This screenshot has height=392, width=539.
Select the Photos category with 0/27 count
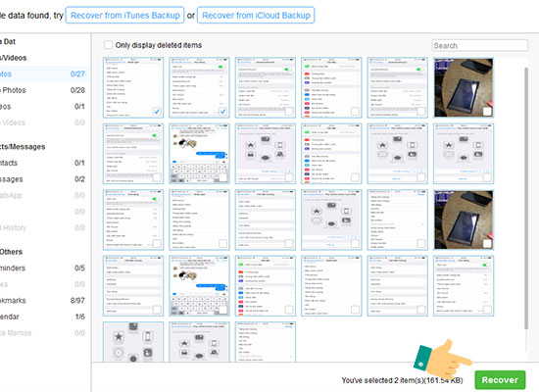pyautogui.click(x=42, y=73)
